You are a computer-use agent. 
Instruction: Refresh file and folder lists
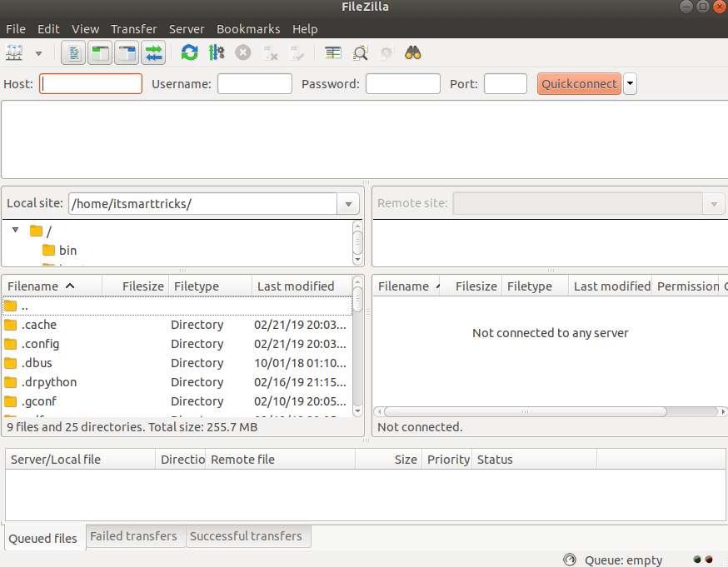coord(189,52)
